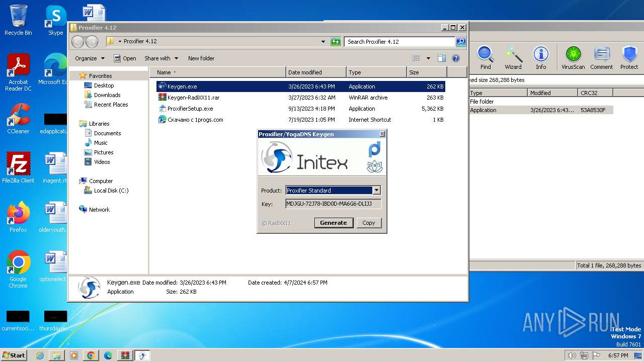Click the Start button
The image size is (644, 362).
point(14,355)
